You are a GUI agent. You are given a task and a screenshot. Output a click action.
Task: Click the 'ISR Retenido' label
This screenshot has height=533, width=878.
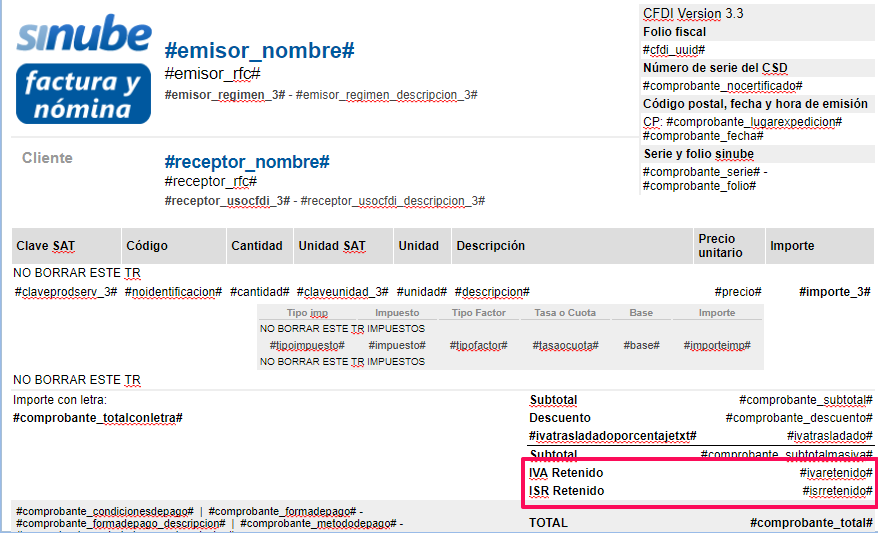(566, 491)
